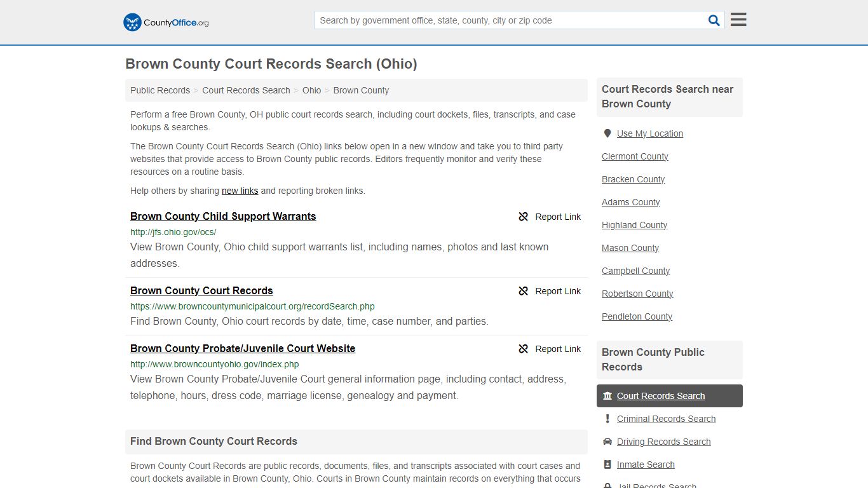The height and width of the screenshot is (488, 868).
Task: Report Child Support Warrants link
Action: [x=550, y=217]
